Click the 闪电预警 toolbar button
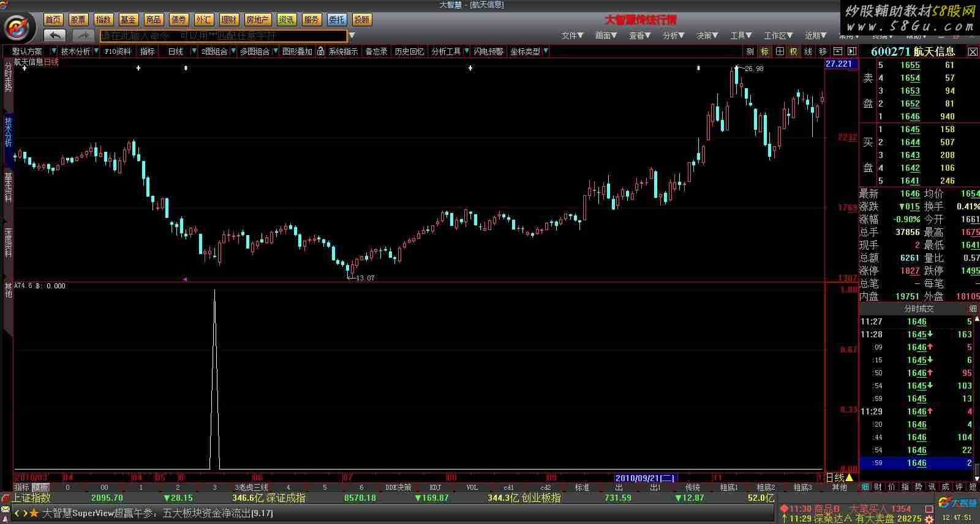This screenshot has height=524, width=980. (489, 51)
